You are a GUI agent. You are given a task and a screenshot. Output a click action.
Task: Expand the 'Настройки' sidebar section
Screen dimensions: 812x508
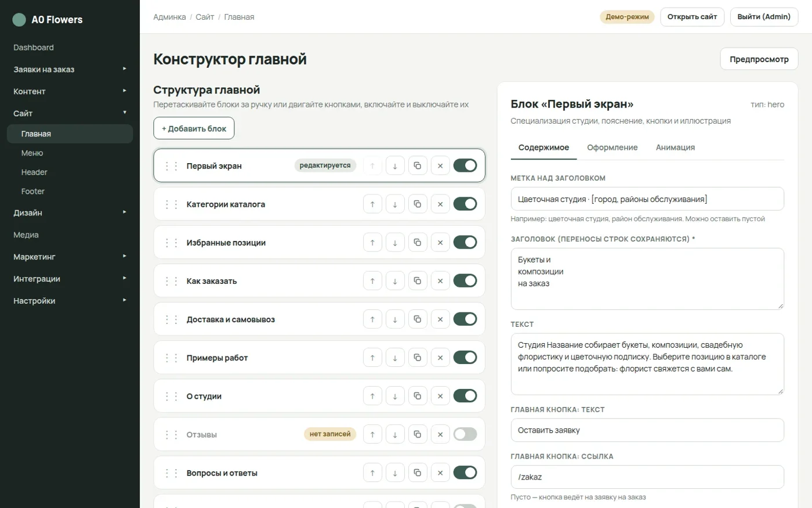coord(70,301)
